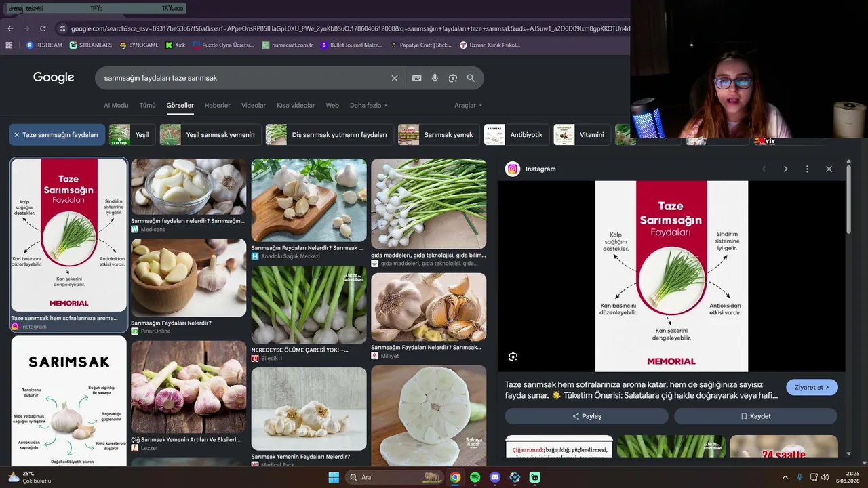Show hidden system tray icons
This screenshot has width=868, height=488.
click(x=785, y=477)
